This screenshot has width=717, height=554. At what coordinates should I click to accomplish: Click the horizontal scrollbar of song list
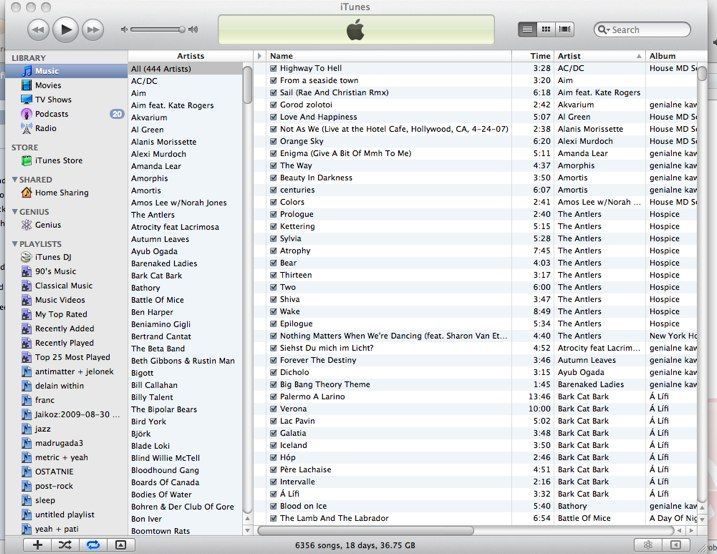click(366, 530)
